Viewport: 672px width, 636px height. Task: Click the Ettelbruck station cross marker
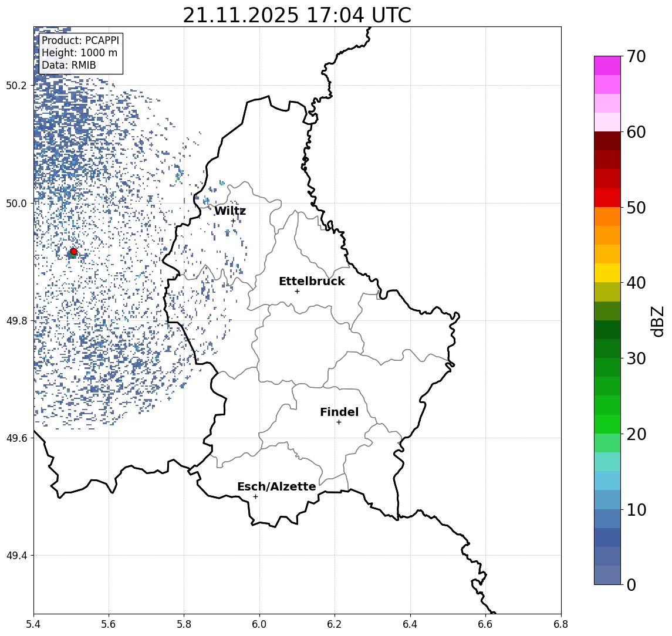[297, 292]
